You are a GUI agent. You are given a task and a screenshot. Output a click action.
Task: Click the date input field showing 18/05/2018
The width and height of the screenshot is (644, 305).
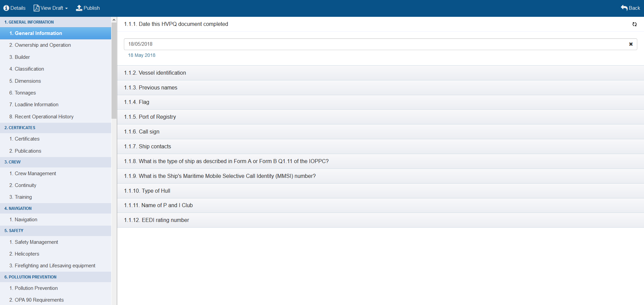pos(380,44)
